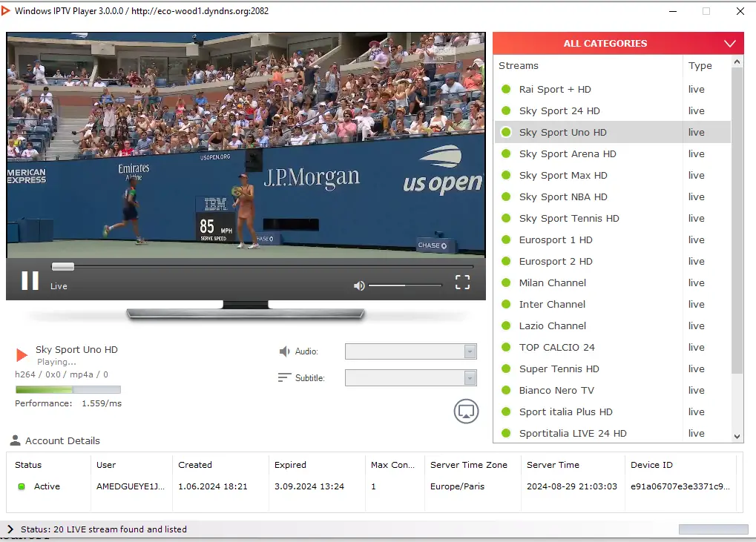The width and height of the screenshot is (756, 542).
Task: Toggle fullscreen video mode
Action: pyautogui.click(x=462, y=282)
